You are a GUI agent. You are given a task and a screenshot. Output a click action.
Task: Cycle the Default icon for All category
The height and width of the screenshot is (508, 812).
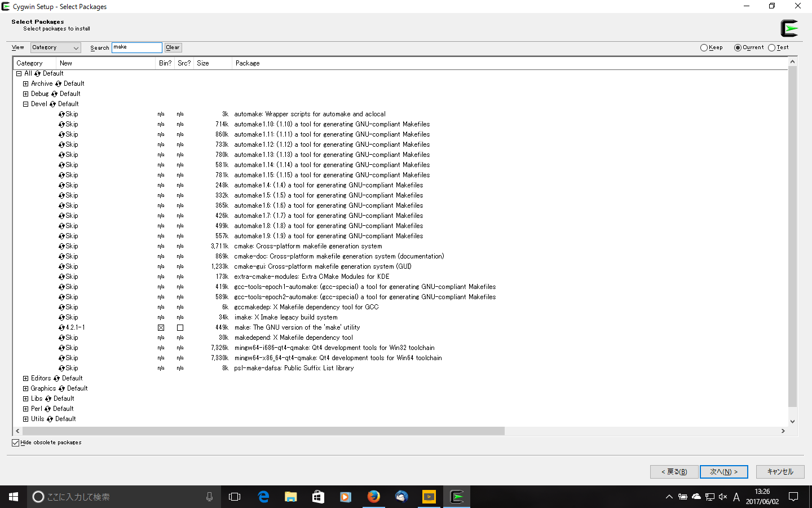[38, 73]
